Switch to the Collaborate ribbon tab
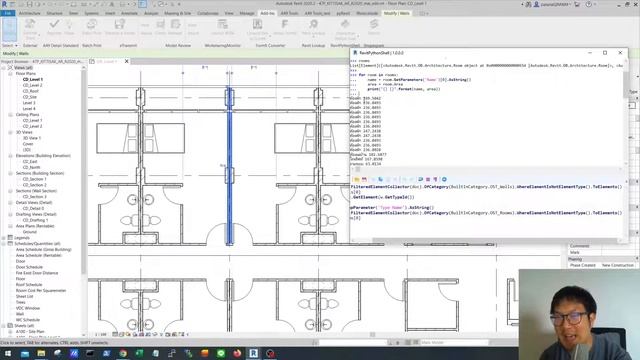The image size is (640, 360). 208,13
